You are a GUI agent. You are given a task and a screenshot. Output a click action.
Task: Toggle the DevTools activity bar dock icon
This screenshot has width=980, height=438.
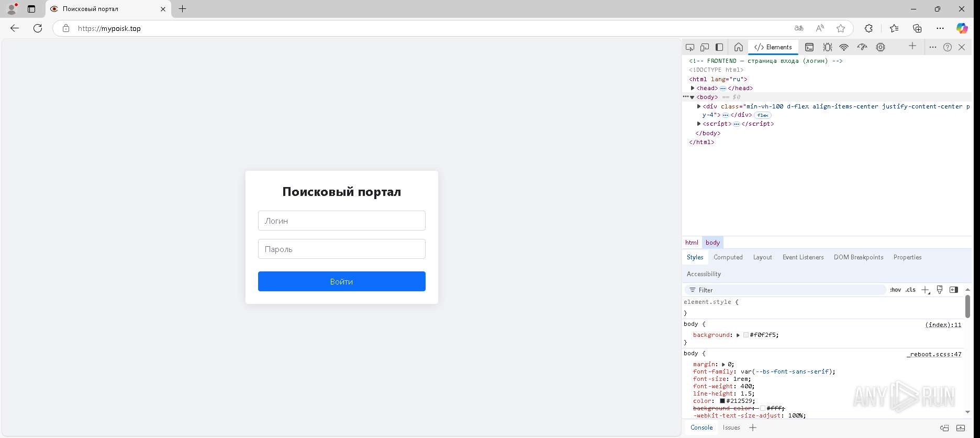click(x=719, y=47)
